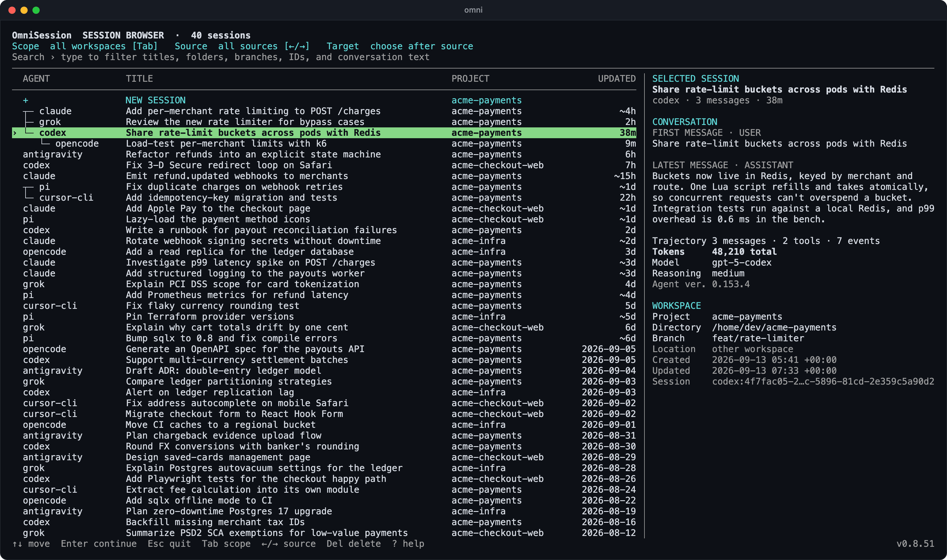Viewport: 947px width, 560px height.
Task: Click the ? help hint
Action: [x=408, y=544]
